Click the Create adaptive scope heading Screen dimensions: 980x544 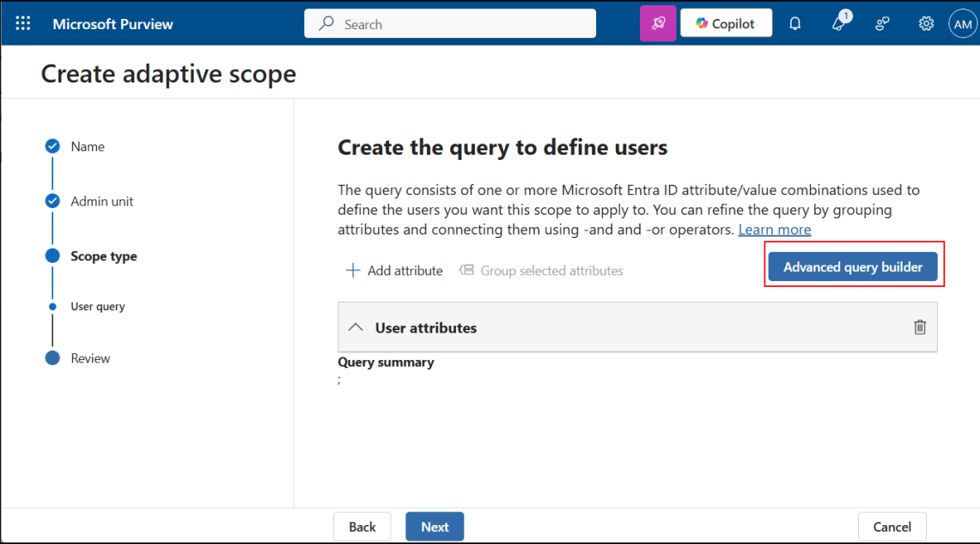coord(168,74)
